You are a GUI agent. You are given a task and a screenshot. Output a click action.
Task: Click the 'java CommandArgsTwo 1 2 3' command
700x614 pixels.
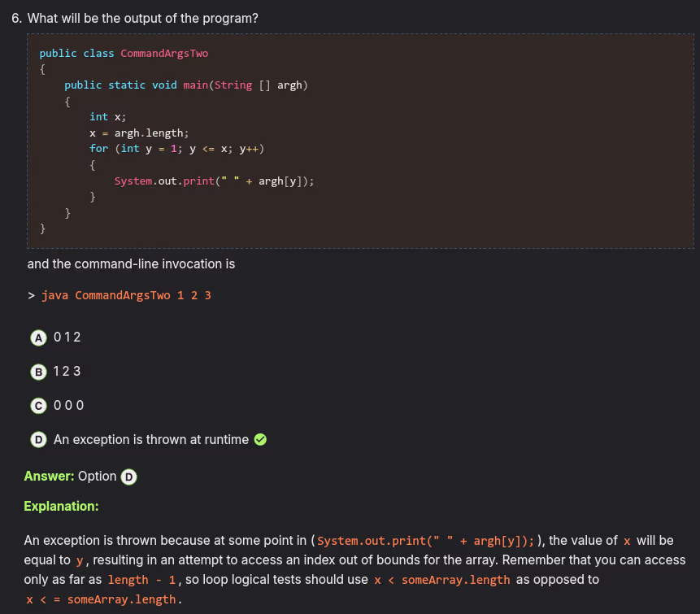pyautogui.click(x=126, y=295)
